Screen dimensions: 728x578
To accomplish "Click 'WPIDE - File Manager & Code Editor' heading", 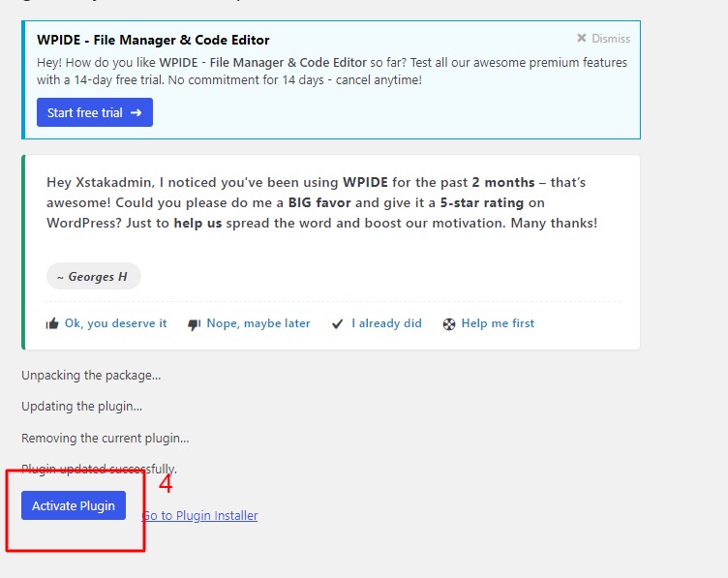I will coord(153,40).
